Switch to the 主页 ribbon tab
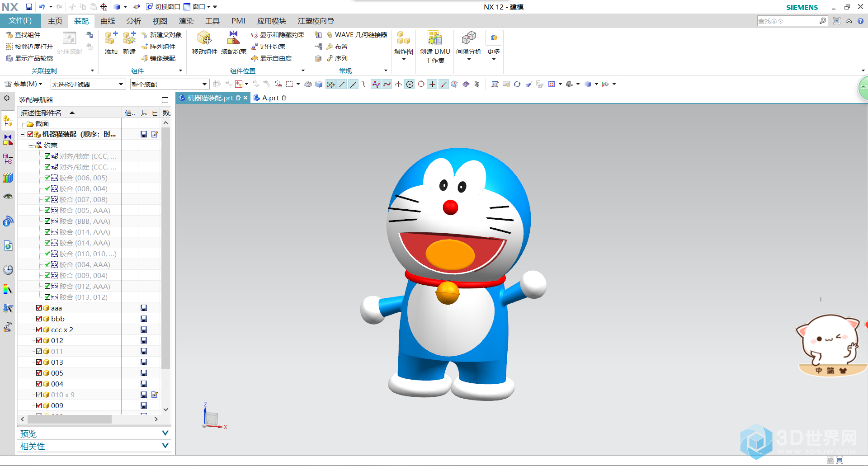This screenshot has height=466, width=868. [x=55, y=21]
